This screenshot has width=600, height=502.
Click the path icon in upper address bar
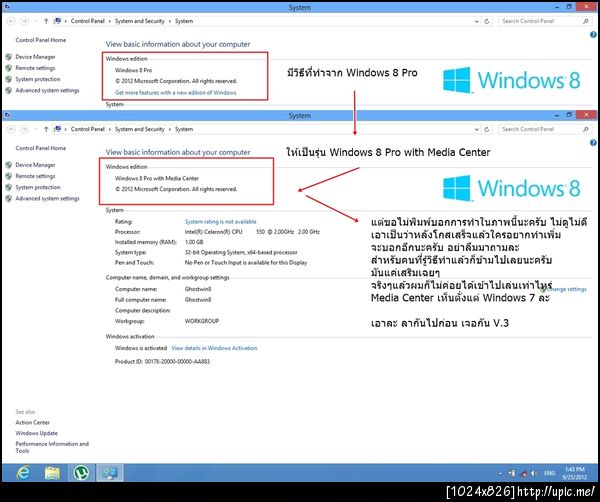pyautogui.click(x=57, y=21)
